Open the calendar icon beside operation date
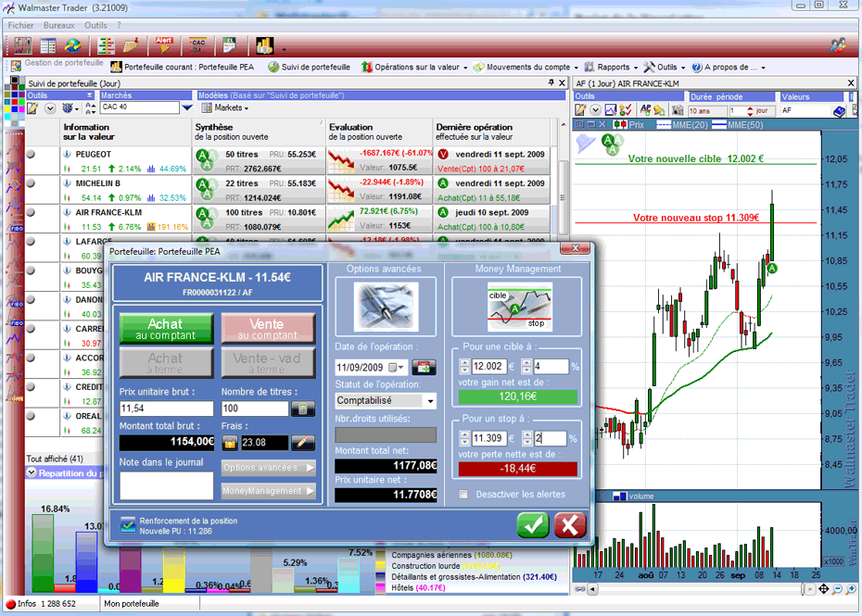862x616 pixels. pos(424,367)
